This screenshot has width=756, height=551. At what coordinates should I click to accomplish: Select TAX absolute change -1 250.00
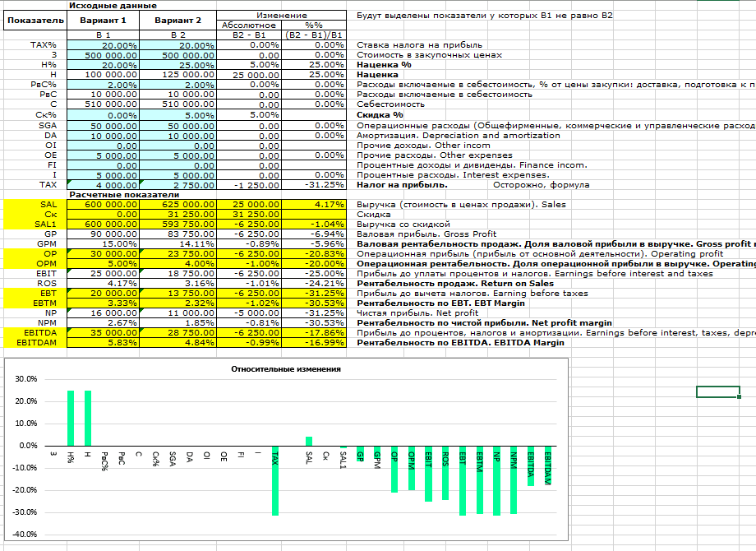249,185
